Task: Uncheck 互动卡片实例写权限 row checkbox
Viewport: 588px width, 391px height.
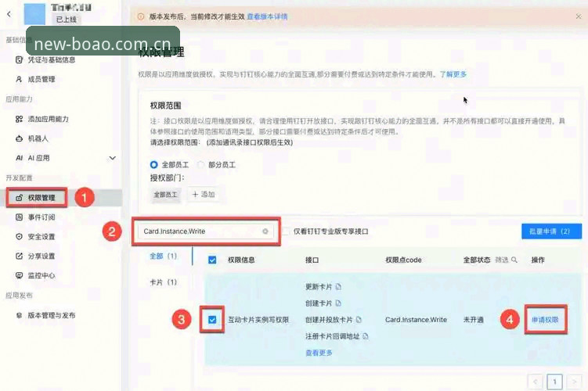Action: click(212, 320)
